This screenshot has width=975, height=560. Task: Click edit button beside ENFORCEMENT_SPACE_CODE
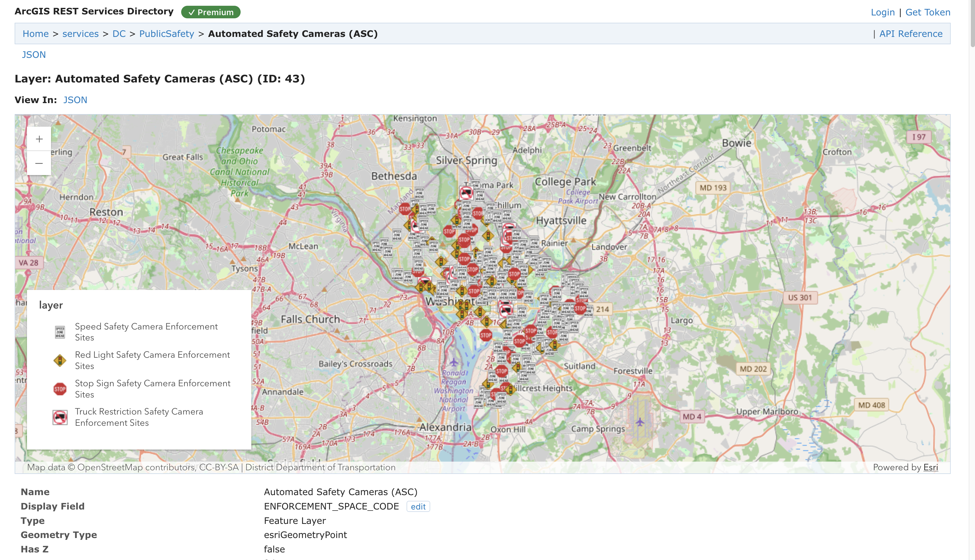click(418, 507)
